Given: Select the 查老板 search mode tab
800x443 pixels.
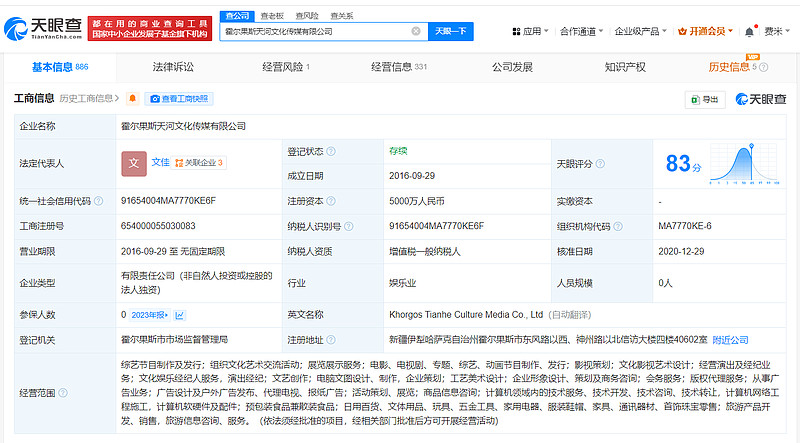Looking at the screenshot, I should tap(271, 16).
